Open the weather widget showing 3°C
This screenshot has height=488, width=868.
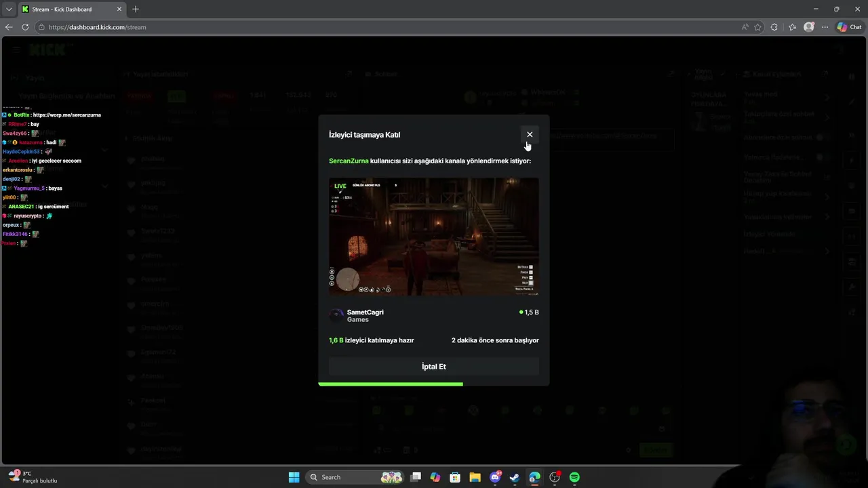[33, 477]
